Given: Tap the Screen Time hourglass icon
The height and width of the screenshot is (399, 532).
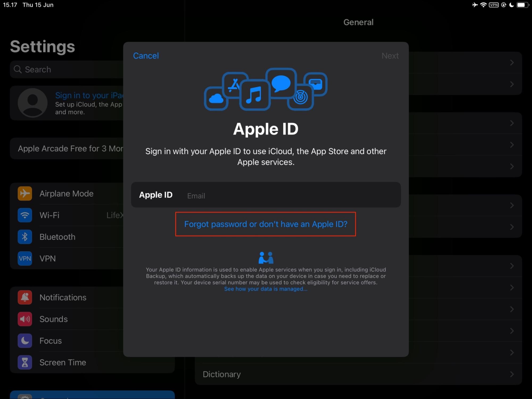Looking at the screenshot, I should click(25, 362).
